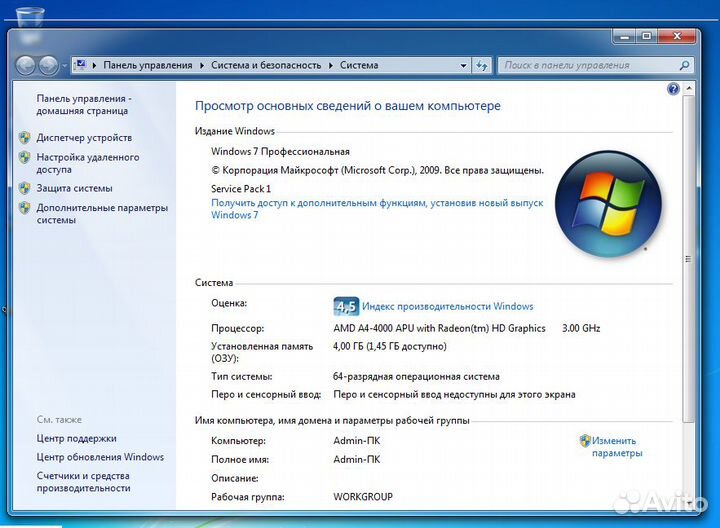The image size is (720, 528).
Task: Expand arrow after Панель управления breadcrumb
Action: (202, 66)
